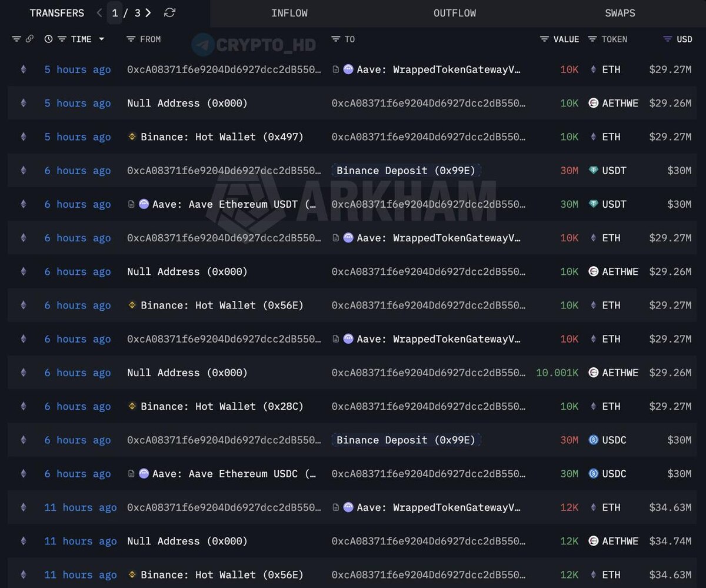Click 0xcA08371f address in Hot Wallet (0x497) row
Screen dimensions: 706x588
pyautogui.click(x=428, y=137)
